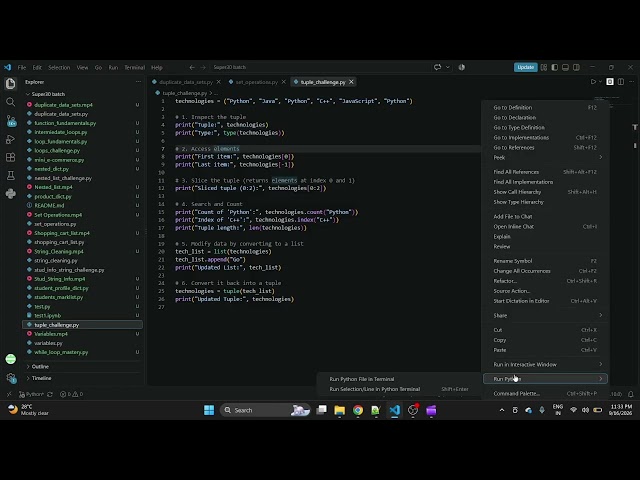The image size is (640, 480).
Task: Choose Go to Definition in context menu
Action: (x=545, y=107)
